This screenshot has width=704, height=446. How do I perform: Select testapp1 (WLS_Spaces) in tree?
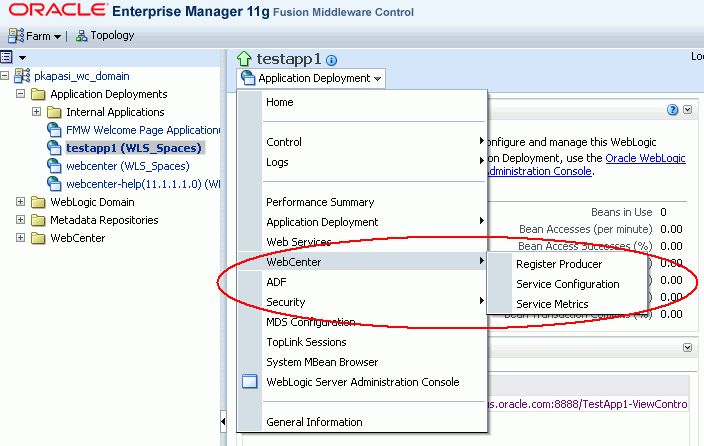pos(134,148)
